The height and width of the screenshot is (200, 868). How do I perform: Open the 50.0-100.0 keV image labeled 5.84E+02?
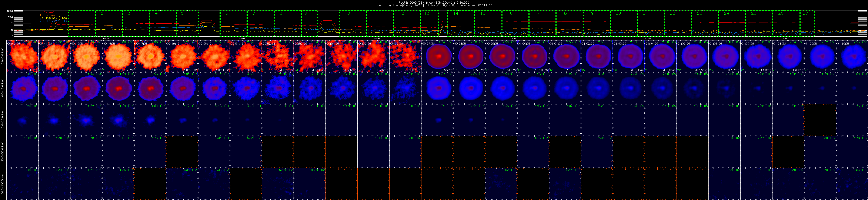click(278, 184)
